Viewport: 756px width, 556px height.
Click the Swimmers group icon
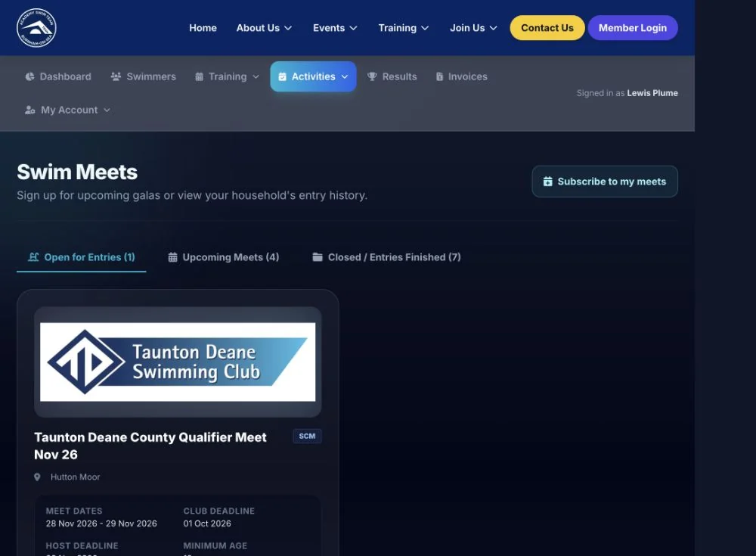[x=116, y=76]
